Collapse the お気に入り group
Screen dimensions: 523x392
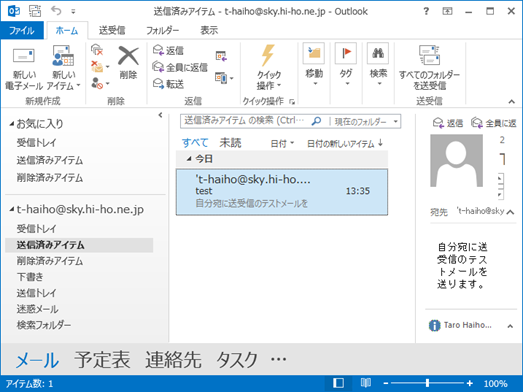click(x=12, y=124)
